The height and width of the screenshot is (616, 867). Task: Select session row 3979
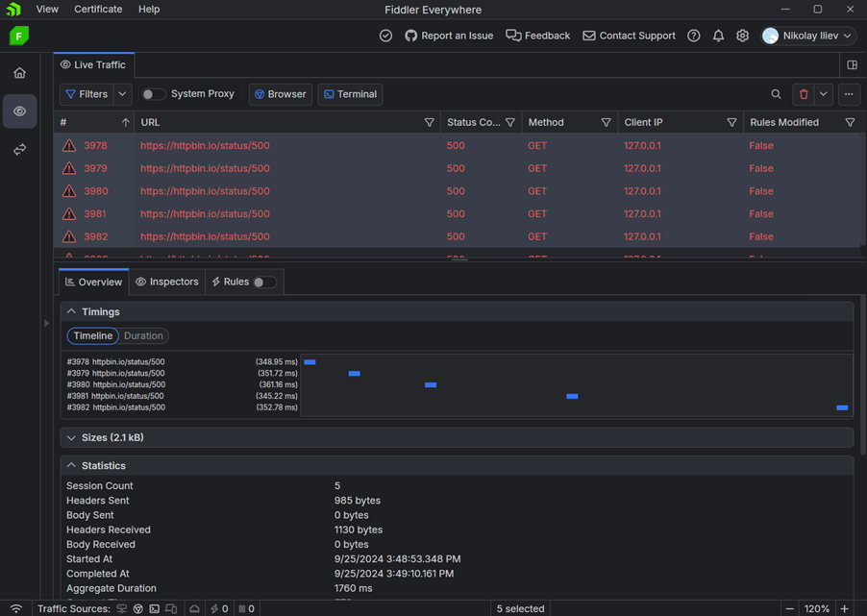pos(458,168)
